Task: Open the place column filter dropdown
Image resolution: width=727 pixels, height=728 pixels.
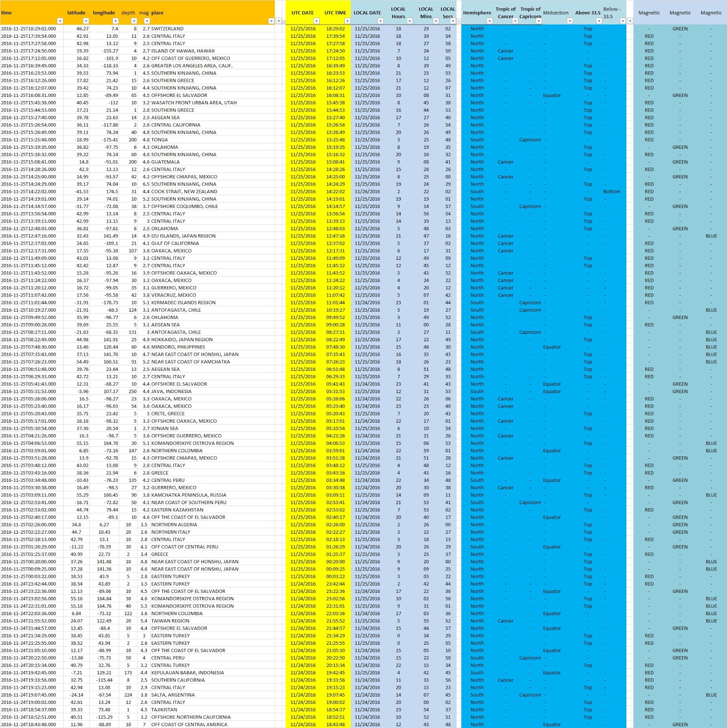Action: (x=271, y=21)
